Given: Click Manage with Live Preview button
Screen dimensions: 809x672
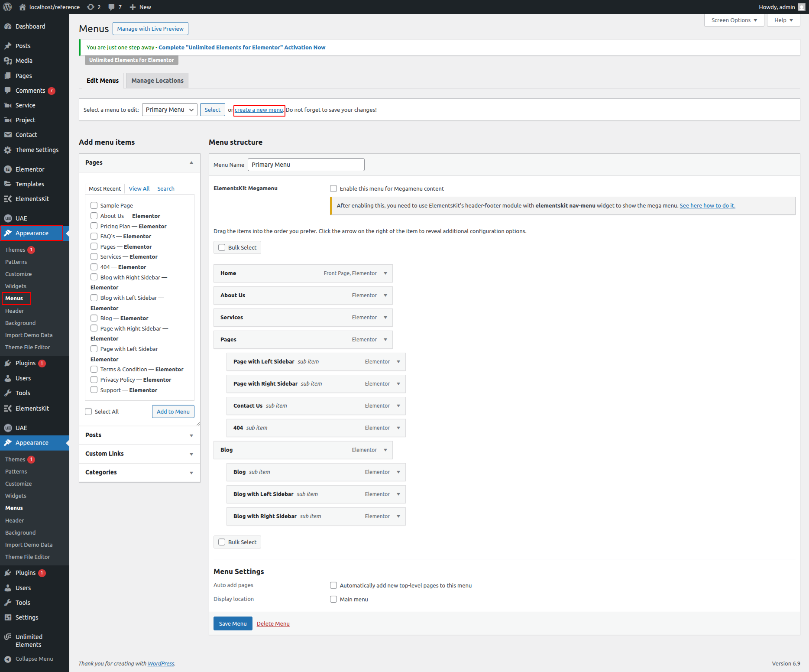Looking at the screenshot, I should 150,29.
